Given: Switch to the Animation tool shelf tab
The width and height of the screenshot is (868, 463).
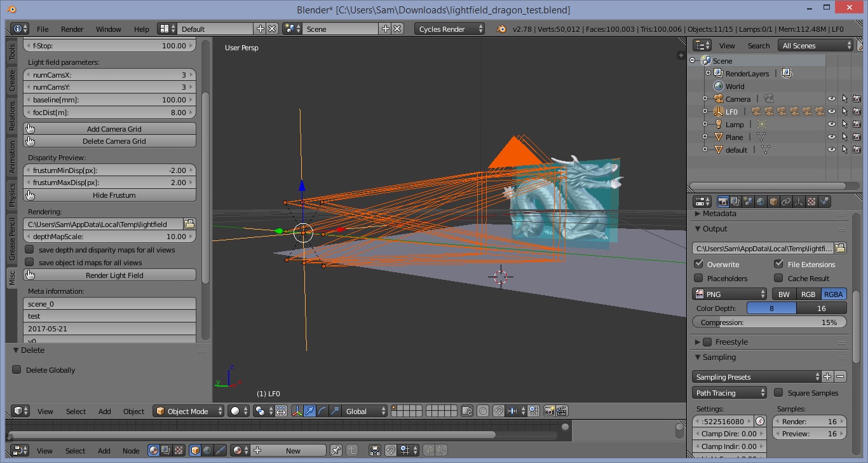Looking at the screenshot, I should tap(11, 156).
